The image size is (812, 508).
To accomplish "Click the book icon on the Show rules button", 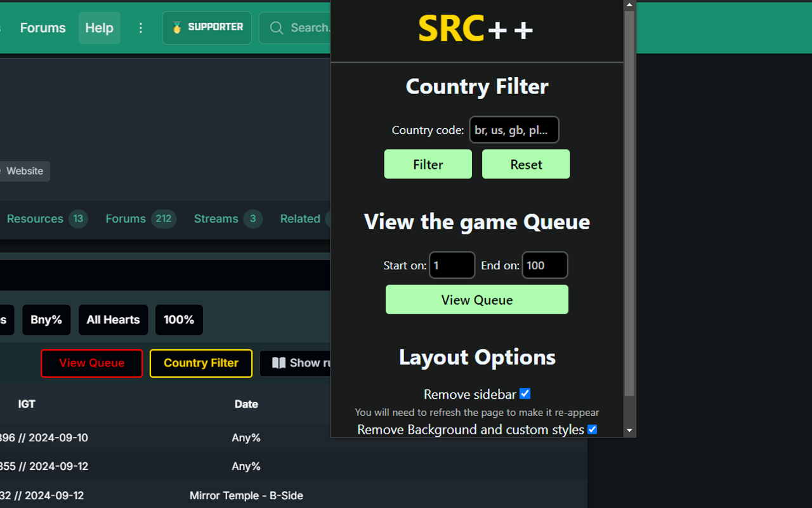I will (x=279, y=363).
